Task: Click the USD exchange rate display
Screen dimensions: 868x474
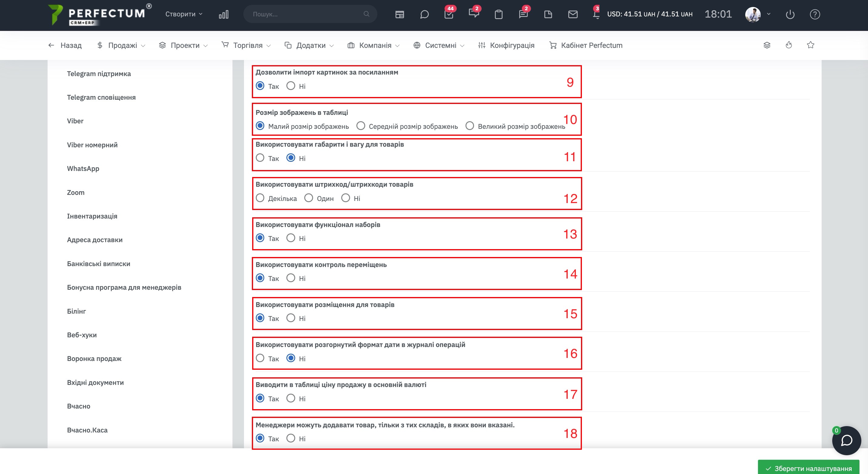Action: pyautogui.click(x=650, y=14)
